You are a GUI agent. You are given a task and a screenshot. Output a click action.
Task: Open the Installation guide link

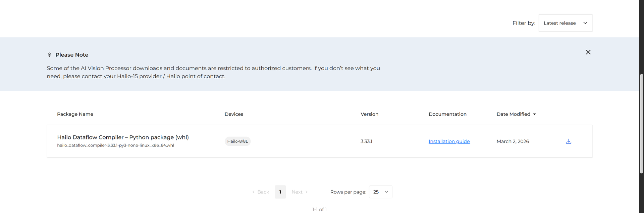tap(449, 141)
